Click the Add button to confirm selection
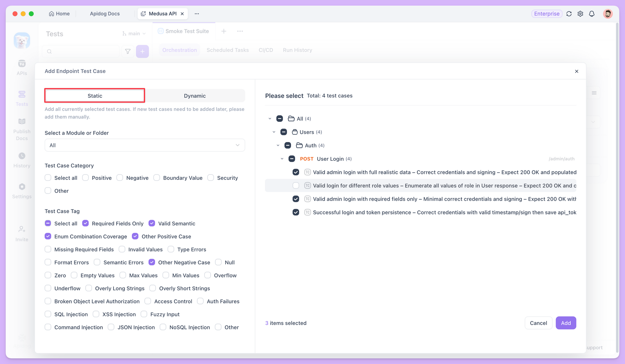 tap(566, 323)
